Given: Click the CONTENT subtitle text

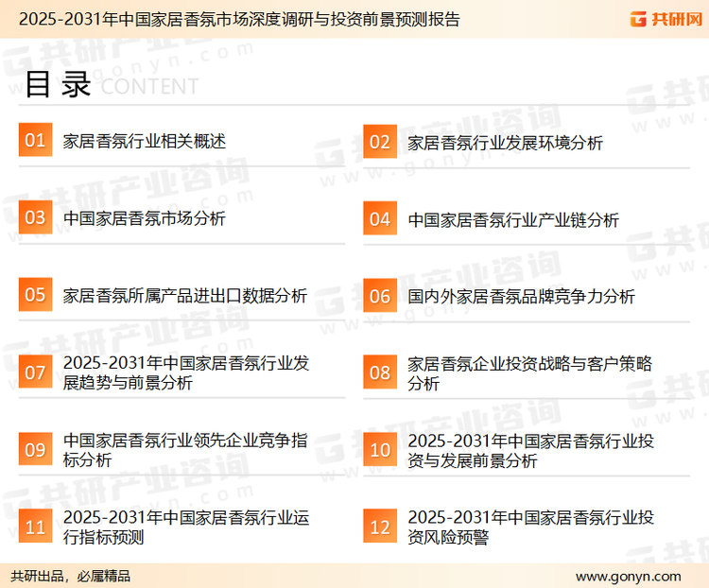Looking at the screenshot, I should tap(149, 86).
